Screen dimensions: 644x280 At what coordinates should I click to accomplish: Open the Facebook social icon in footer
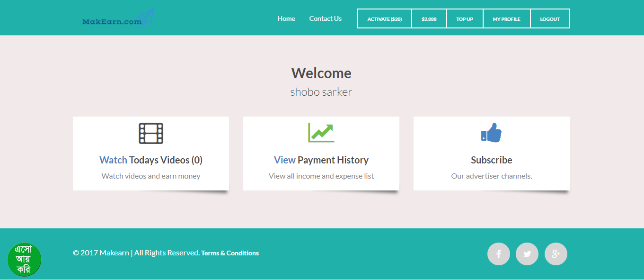(498, 254)
